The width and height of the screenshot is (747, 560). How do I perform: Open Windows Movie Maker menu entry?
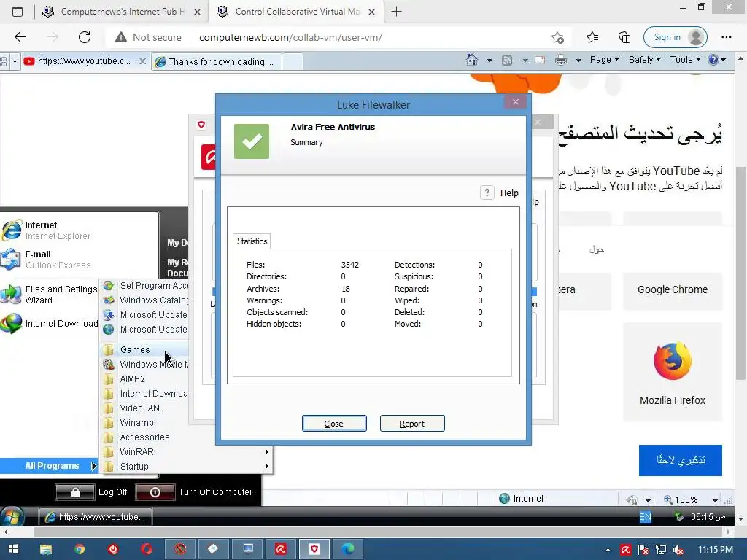145,365
